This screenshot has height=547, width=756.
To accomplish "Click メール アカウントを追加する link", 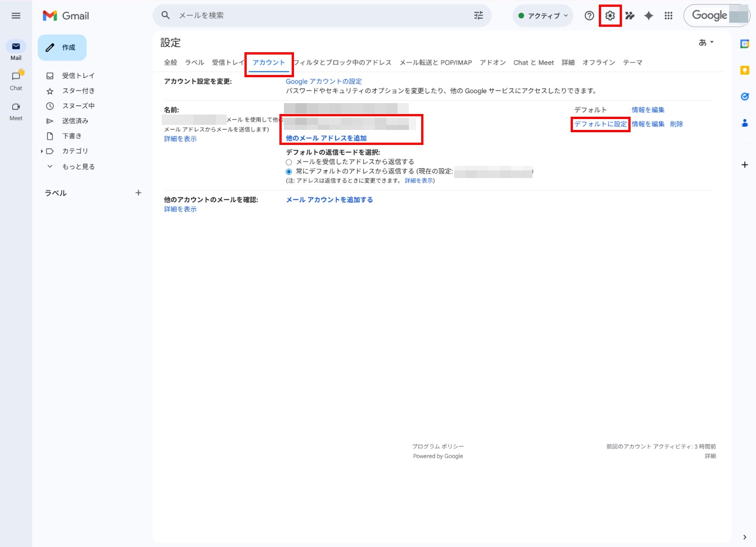I will pos(329,199).
